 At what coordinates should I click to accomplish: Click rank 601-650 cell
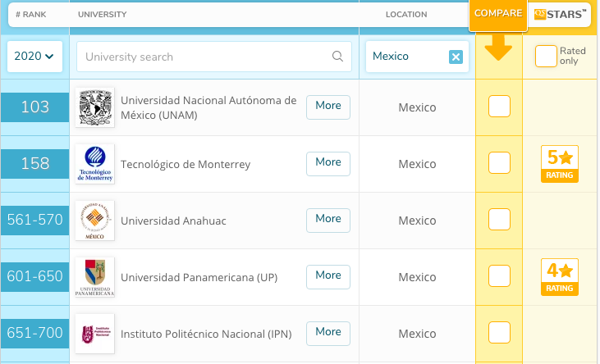34,277
